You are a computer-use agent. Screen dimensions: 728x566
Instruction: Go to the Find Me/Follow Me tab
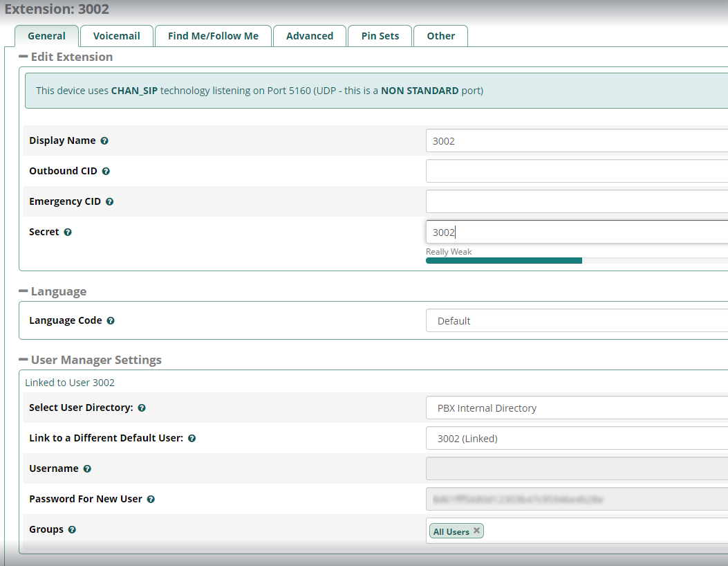pyautogui.click(x=213, y=36)
